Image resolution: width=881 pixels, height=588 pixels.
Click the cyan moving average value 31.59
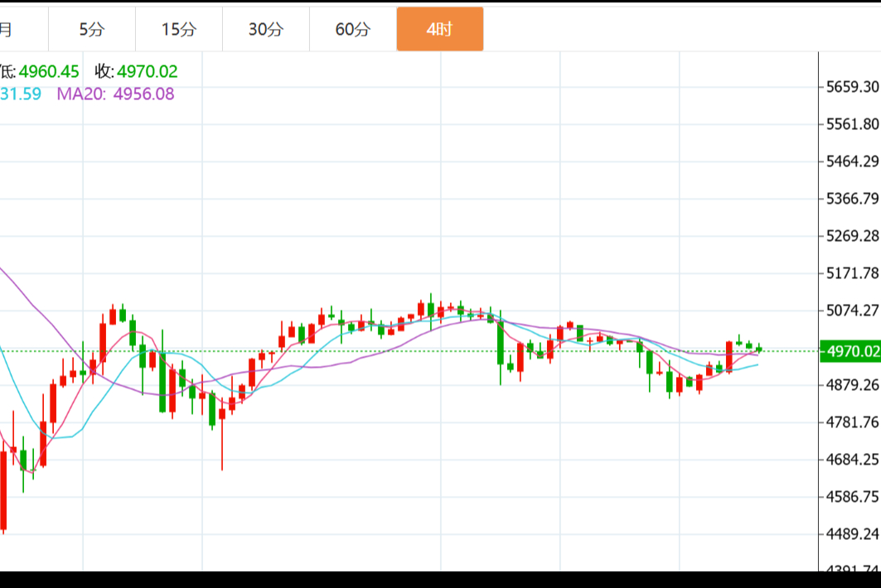[21, 94]
